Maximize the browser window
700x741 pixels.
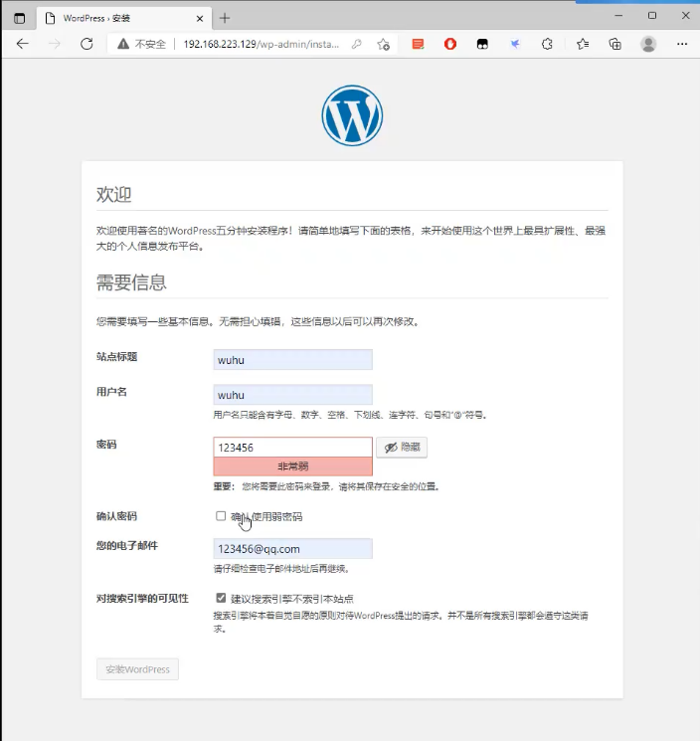click(652, 16)
